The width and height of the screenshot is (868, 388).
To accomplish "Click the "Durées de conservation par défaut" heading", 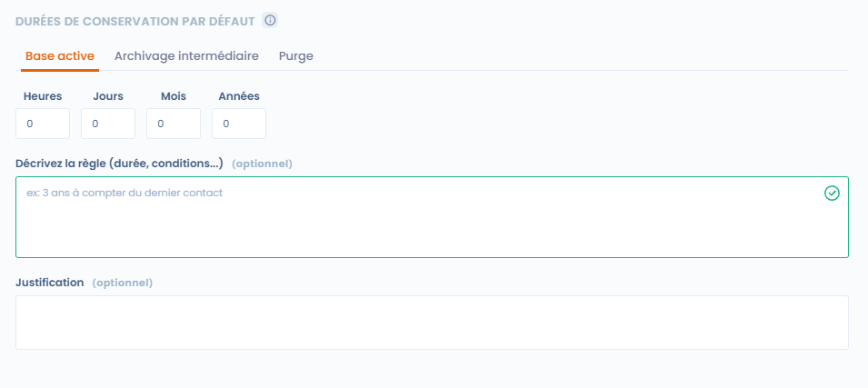I will coord(135,20).
